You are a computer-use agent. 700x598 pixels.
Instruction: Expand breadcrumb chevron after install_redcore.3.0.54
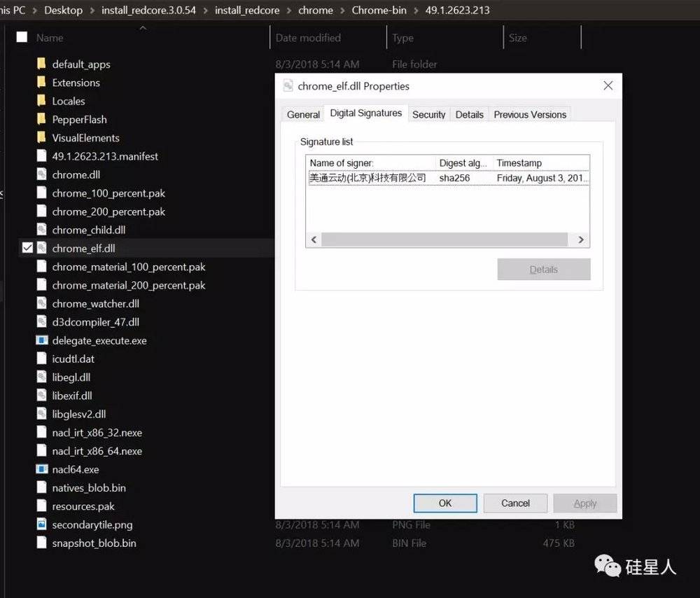pos(205,11)
